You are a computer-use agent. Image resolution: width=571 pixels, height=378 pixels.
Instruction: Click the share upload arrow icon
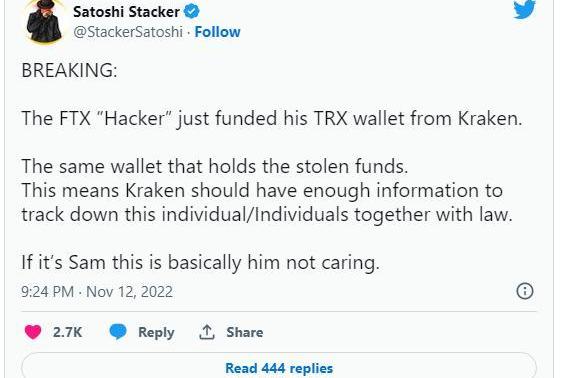[x=207, y=332]
